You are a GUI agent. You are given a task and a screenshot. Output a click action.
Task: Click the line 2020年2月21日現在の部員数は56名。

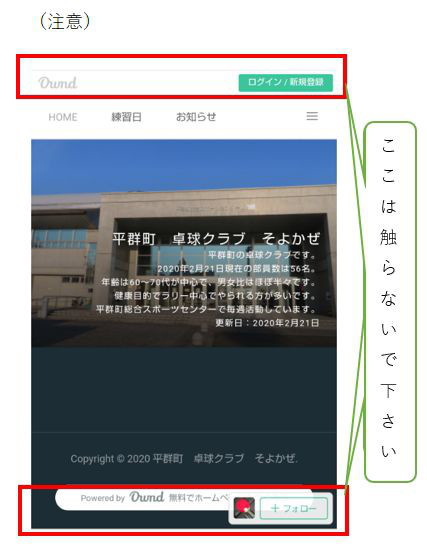pos(237,269)
